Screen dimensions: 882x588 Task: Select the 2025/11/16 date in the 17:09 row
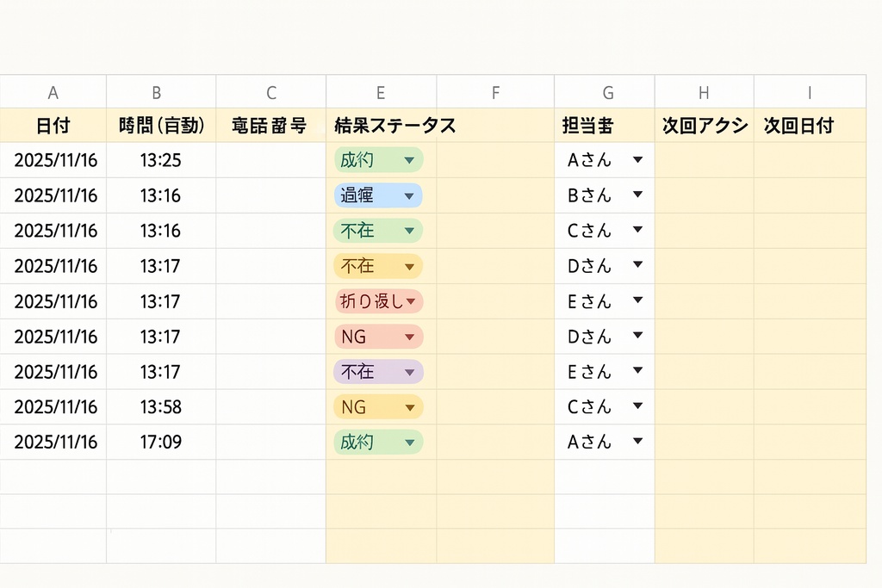click(53, 442)
